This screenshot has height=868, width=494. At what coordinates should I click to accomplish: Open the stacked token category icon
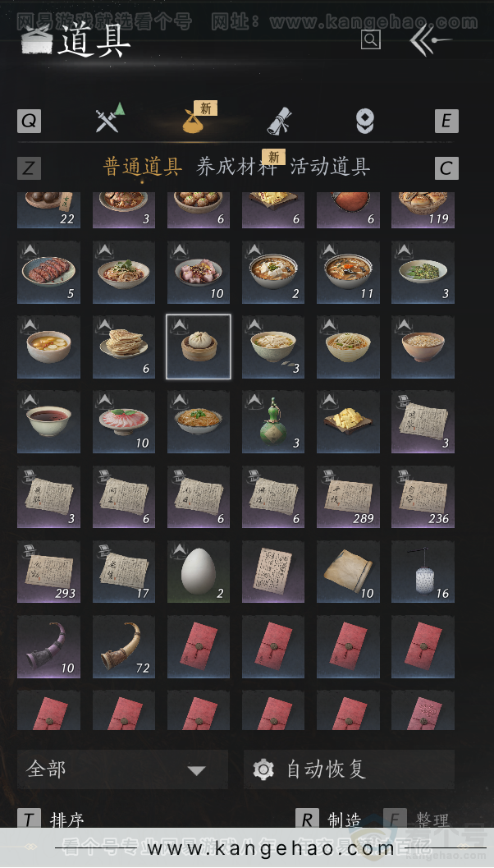[364, 121]
